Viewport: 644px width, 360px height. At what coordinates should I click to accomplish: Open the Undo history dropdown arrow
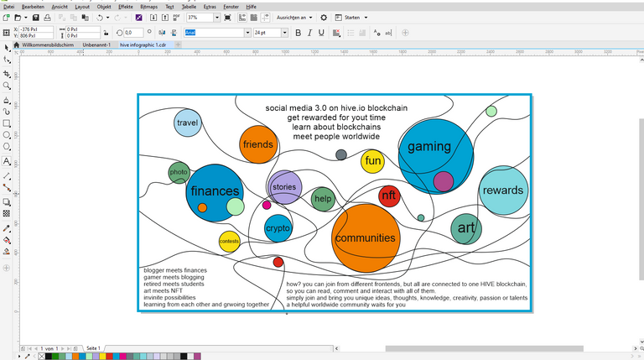coord(107,18)
